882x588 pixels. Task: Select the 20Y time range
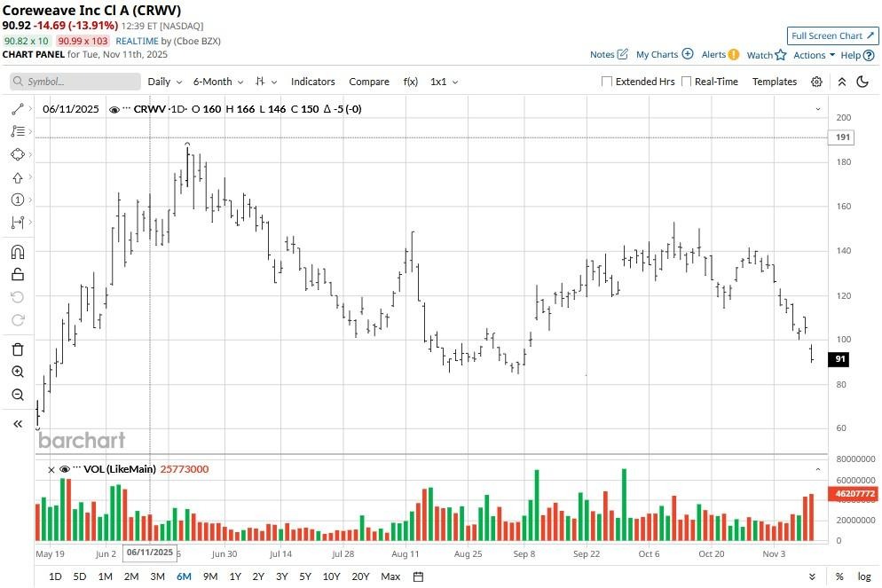pos(360,576)
